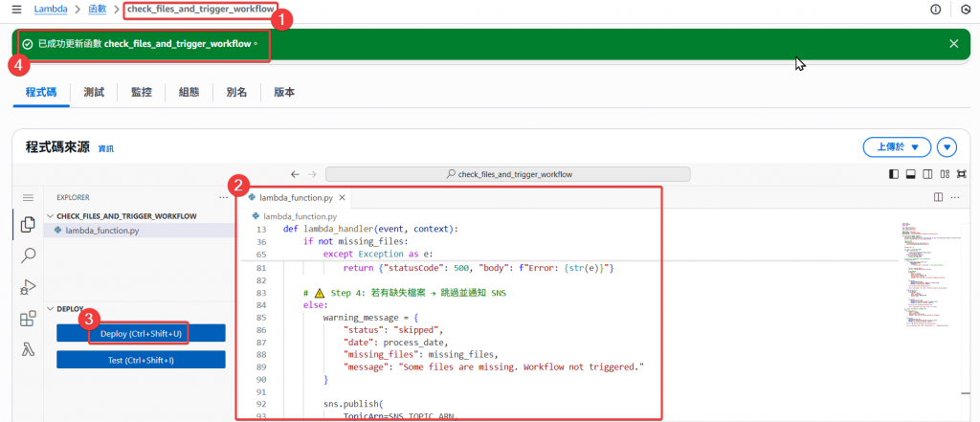Image resolution: width=980 pixels, height=422 pixels.
Task: Click line number 90 in gutter
Action: pyautogui.click(x=261, y=380)
